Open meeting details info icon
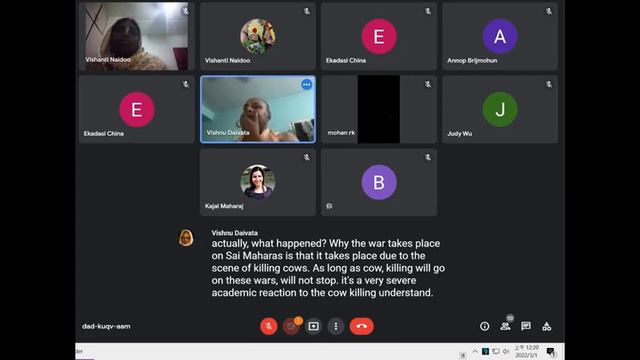The width and height of the screenshot is (640, 360). [x=484, y=326]
